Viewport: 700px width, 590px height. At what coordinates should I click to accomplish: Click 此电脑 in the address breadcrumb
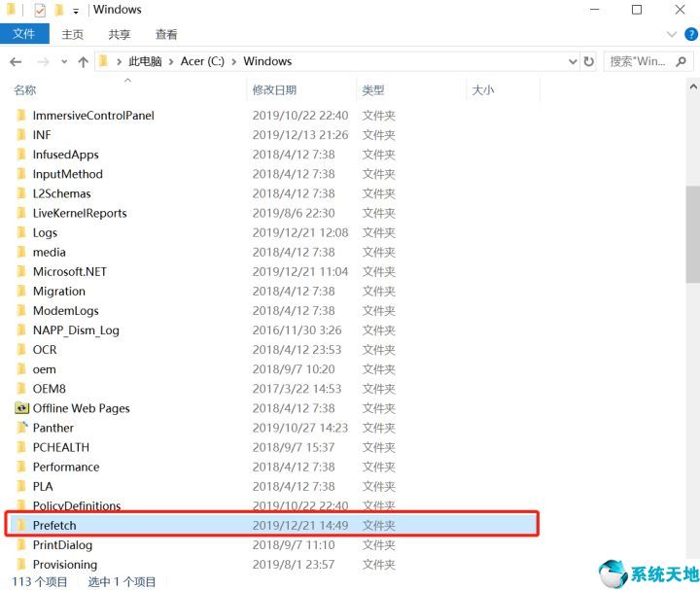[145, 61]
